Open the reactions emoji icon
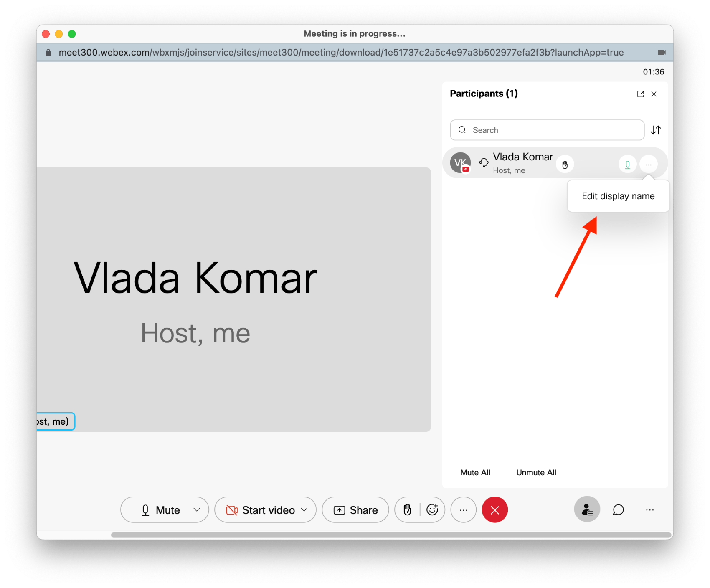This screenshot has width=710, height=588. tap(432, 509)
